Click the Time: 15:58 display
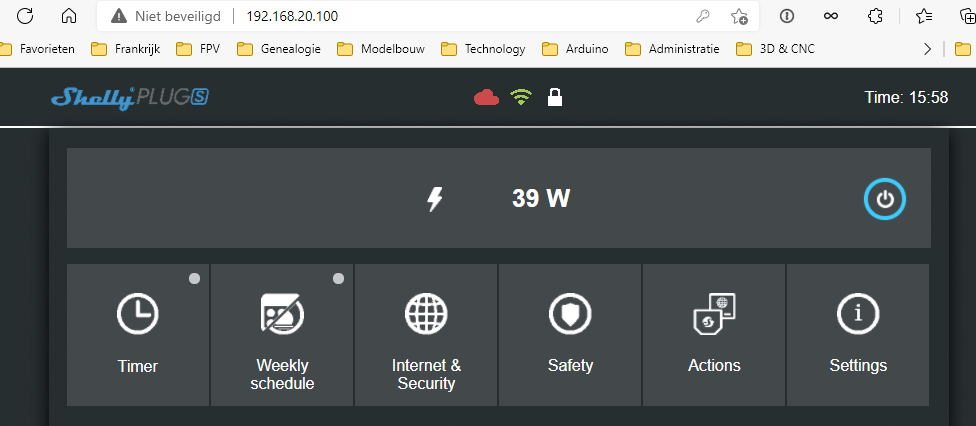 [x=906, y=98]
